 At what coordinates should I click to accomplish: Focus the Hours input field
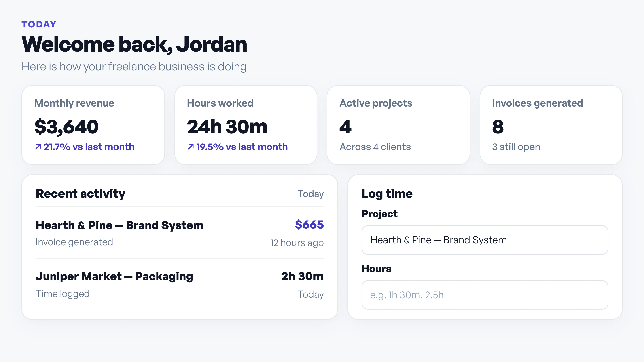click(485, 295)
